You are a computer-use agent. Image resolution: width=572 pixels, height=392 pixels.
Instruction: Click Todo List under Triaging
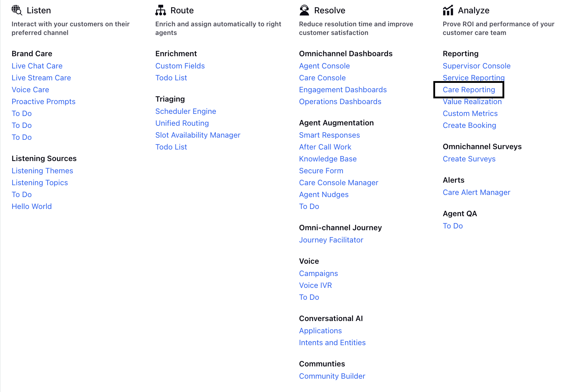(x=171, y=147)
